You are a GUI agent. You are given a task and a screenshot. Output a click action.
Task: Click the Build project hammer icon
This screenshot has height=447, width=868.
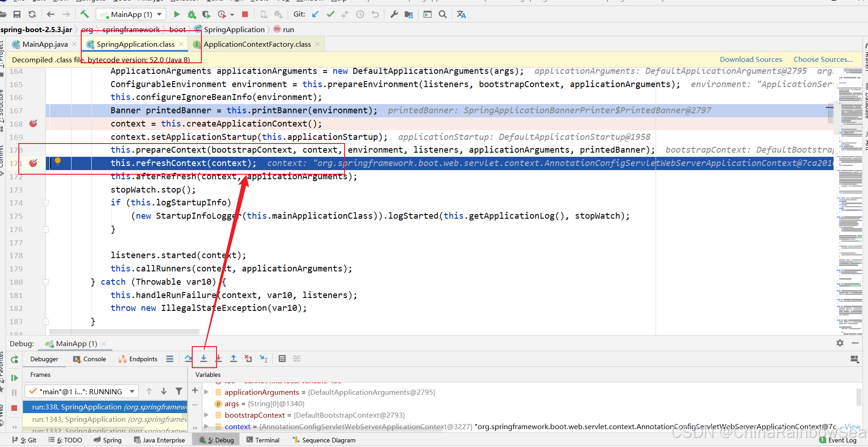[84, 14]
